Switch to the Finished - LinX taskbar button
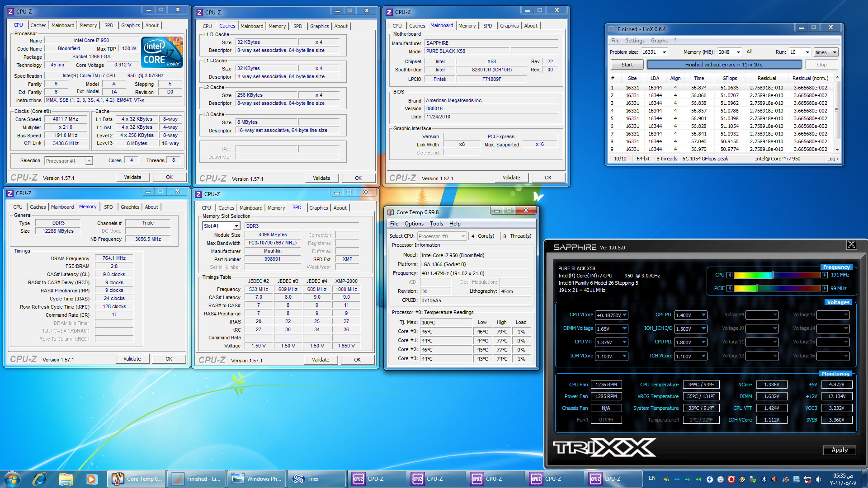868x488 pixels. click(196, 479)
